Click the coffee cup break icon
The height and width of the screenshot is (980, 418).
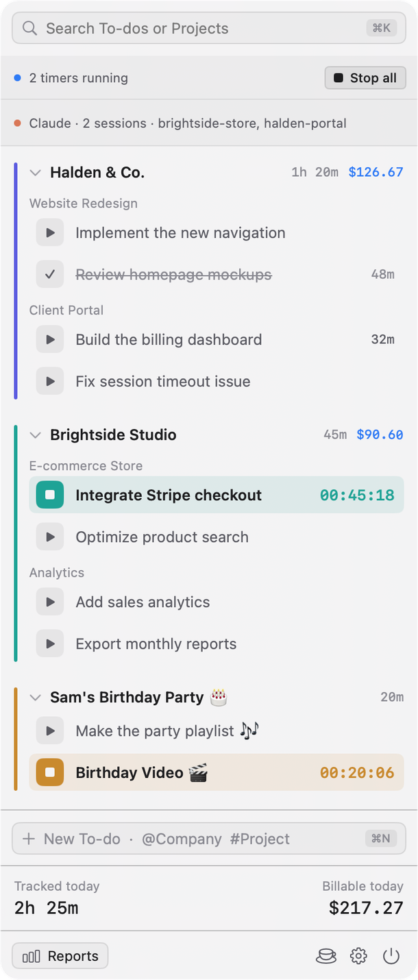pyautogui.click(x=326, y=956)
